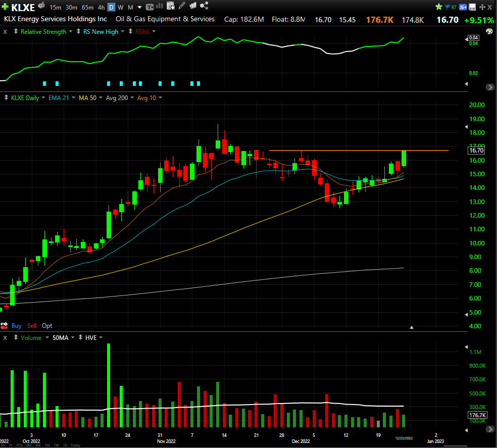Switch to 4h timeframe

coord(101,7)
